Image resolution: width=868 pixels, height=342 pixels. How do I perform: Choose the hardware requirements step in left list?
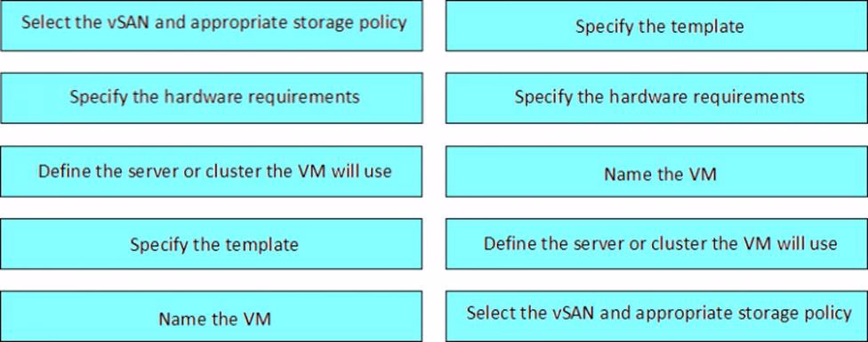pos(212,98)
